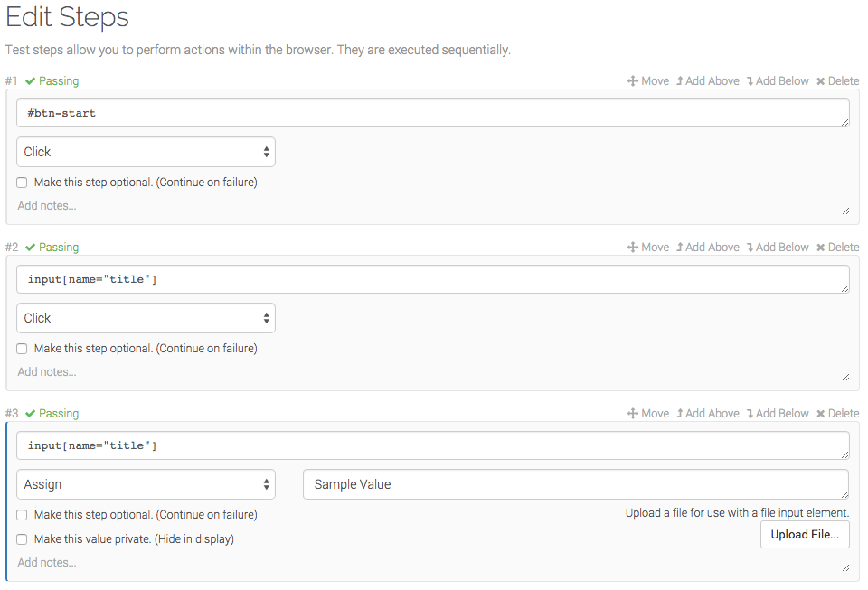Click the Move icon for step #3
This screenshot has width=868, height=590.
(647, 413)
